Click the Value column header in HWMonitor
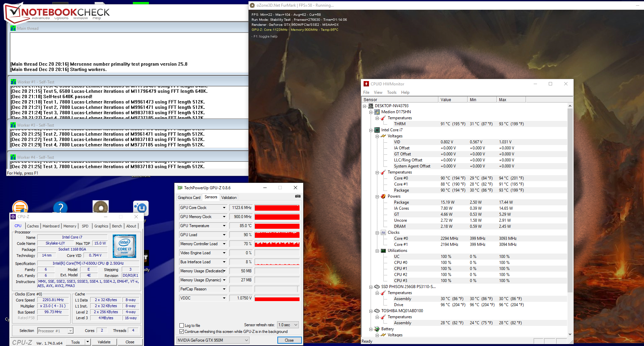The width and height of the screenshot is (644, 346). [452, 99]
